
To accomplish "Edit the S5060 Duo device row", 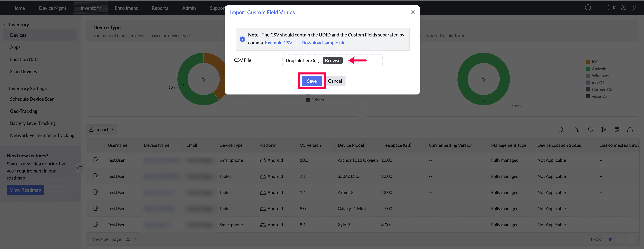I will point(96,176).
